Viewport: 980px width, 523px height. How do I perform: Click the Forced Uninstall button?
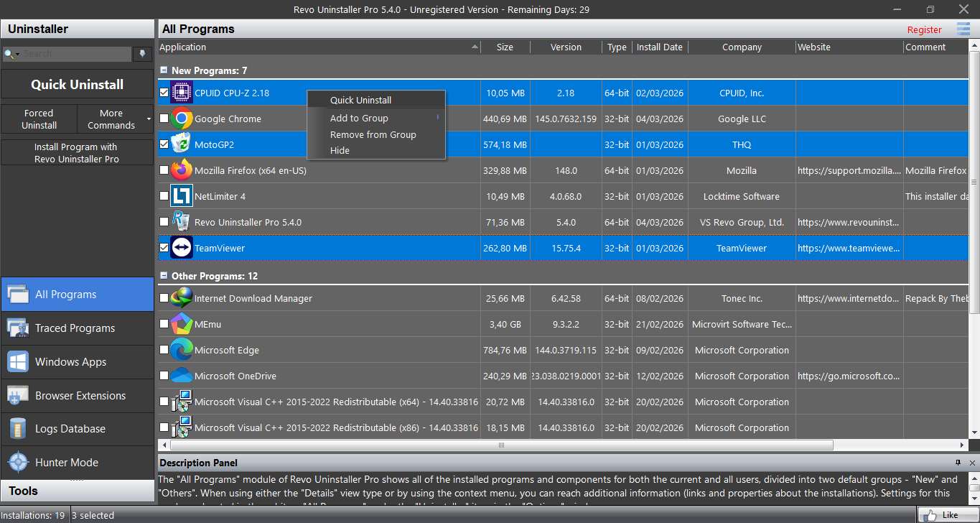click(39, 119)
